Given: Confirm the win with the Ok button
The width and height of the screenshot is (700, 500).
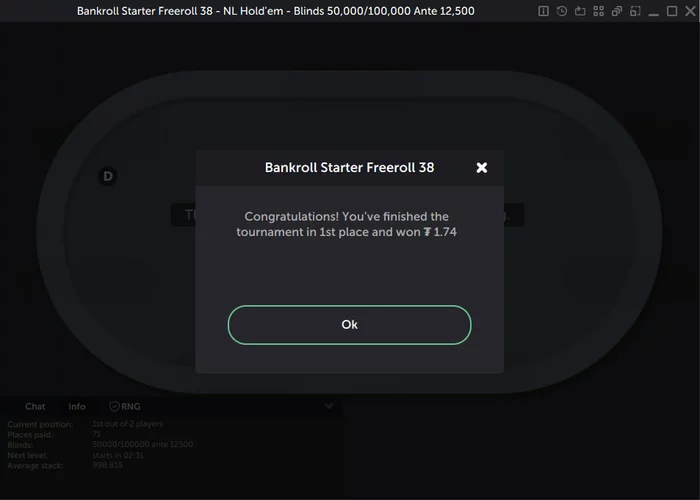Looking at the screenshot, I should click(350, 325).
